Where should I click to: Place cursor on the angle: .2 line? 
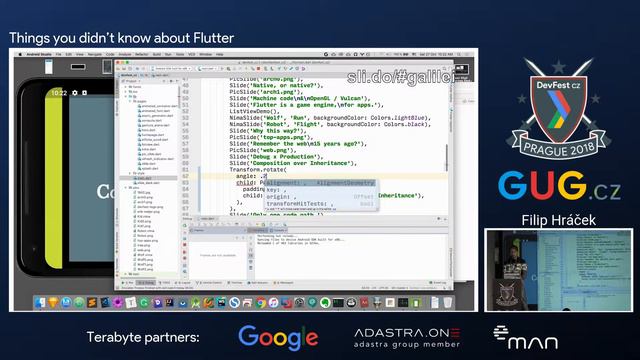(x=251, y=176)
